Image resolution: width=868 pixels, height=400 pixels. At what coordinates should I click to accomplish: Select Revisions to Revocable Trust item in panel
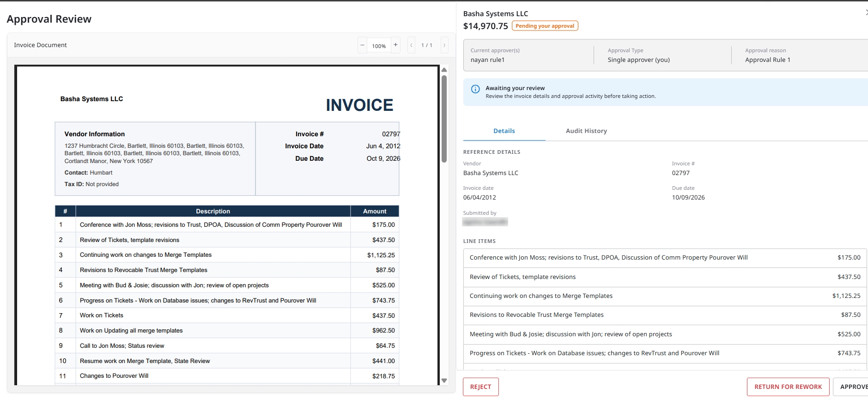point(665,315)
